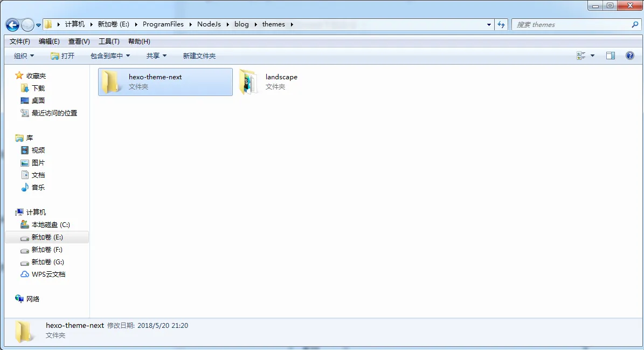Select 新加卷 (E:) in the sidebar
644x350 pixels.
click(47, 237)
